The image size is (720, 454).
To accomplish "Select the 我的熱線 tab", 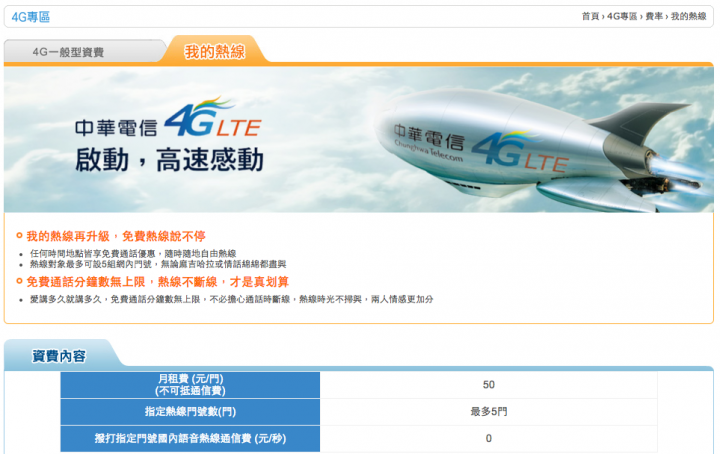I will tap(215, 51).
